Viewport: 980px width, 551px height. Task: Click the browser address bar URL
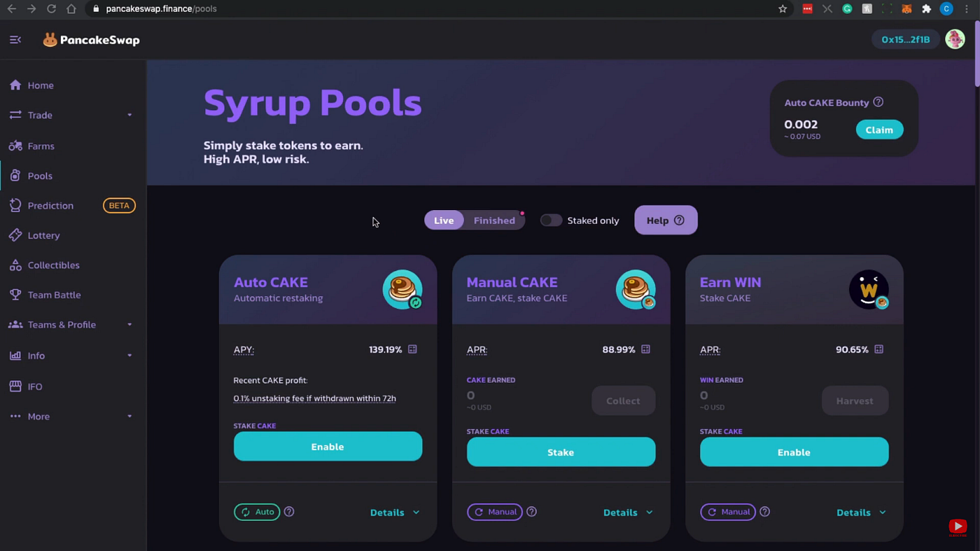pos(161,9)
